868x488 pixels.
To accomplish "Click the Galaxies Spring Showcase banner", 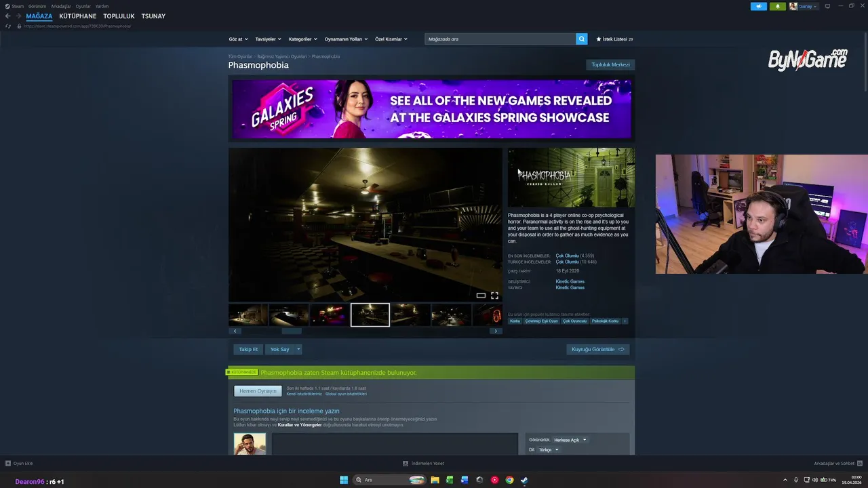I will coord(431,108).
